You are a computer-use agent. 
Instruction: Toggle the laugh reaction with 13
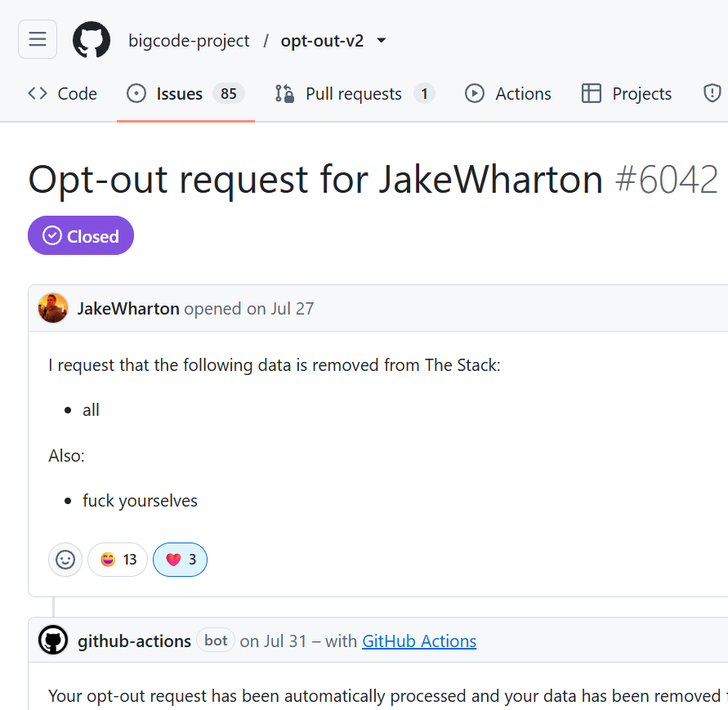(x=118, y=560)
